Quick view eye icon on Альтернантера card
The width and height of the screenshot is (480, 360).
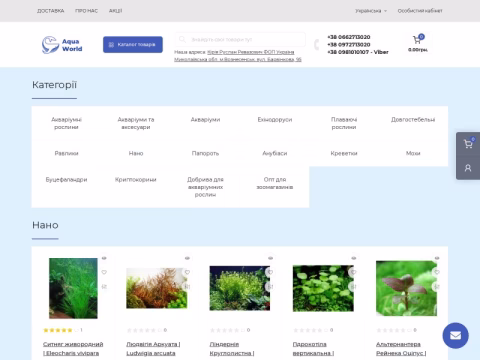[437, 258]
